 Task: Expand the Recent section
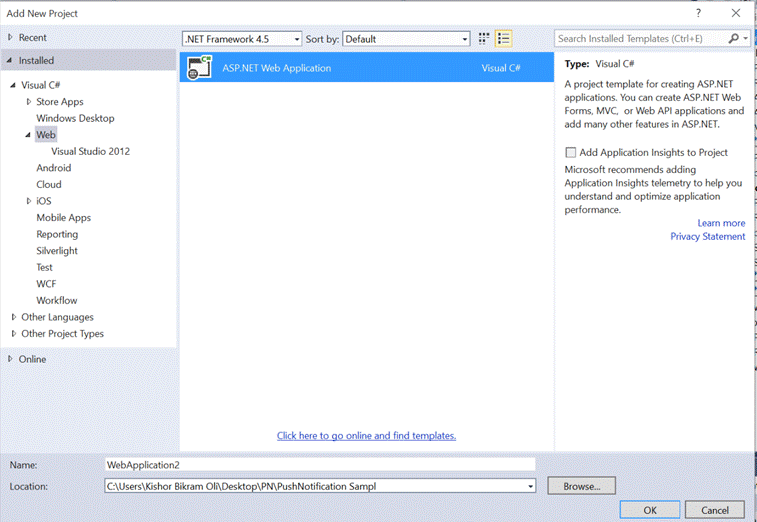click(10, 37)
